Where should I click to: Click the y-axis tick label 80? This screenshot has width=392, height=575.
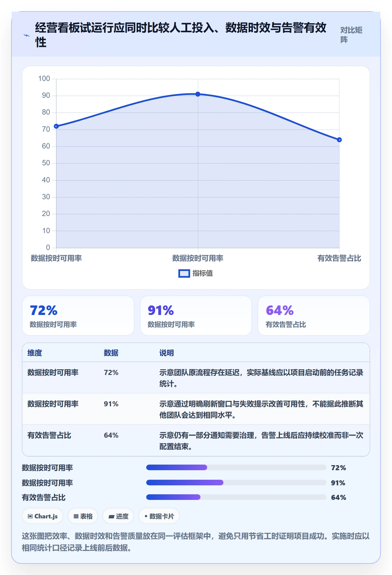pos(46,112)
